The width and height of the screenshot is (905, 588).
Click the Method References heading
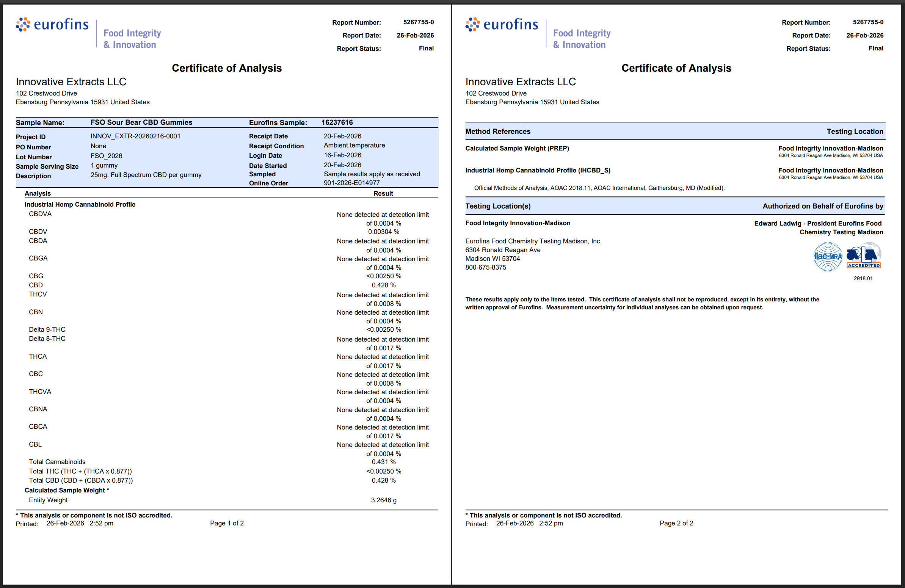tap(497, 132)
